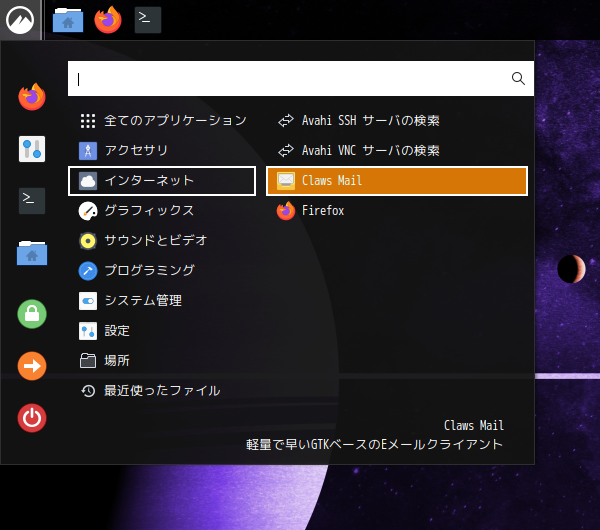Open the settings manager icon in the sidebar
Viewport: 600px width, 530px height.
pyautogui.click(x=32, y=149)
